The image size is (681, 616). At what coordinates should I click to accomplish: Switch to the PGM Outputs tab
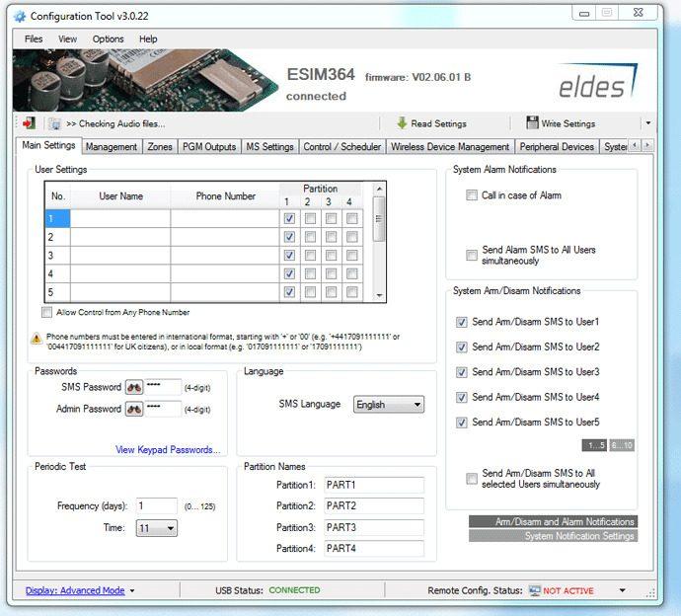pos(209,147)
